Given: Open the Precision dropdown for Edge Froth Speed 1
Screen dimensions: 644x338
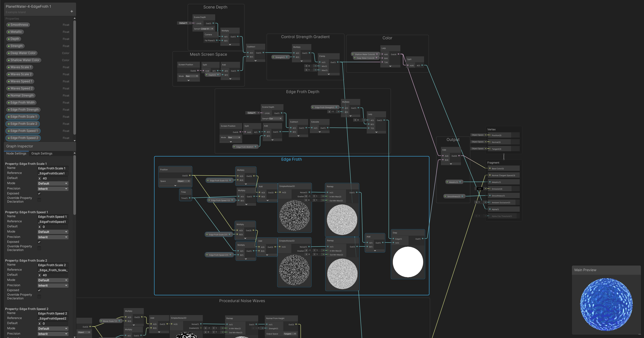Looking at the screenshot, I should (53, 237).
